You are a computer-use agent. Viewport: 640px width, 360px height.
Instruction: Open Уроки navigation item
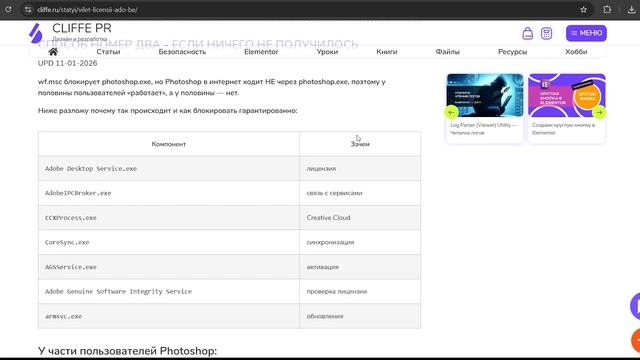pyautogui.click(x=327, y=52)
